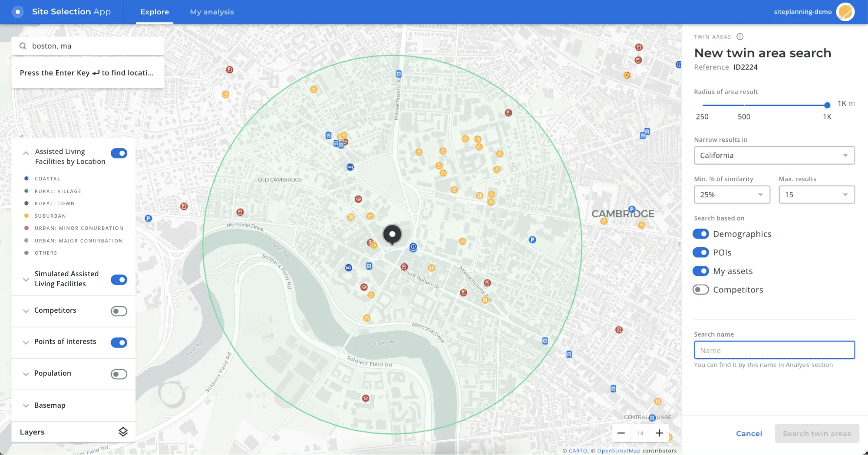This screenshot has height=455, width=868.
Task: Click the Search name input field
Action: coord(774,350)
